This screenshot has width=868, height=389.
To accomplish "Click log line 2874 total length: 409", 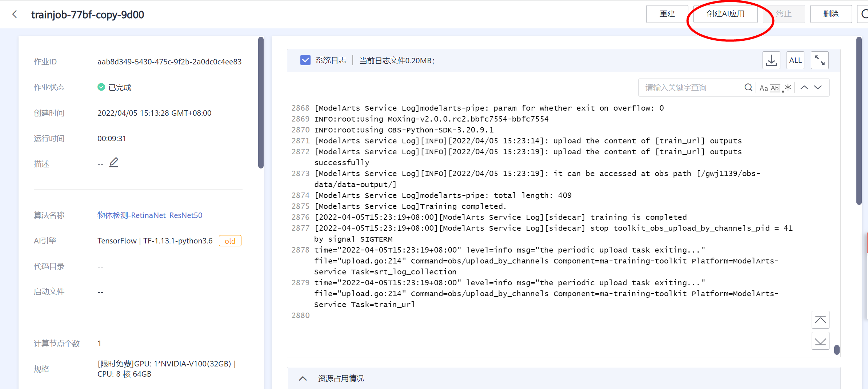I will point(443,195).
